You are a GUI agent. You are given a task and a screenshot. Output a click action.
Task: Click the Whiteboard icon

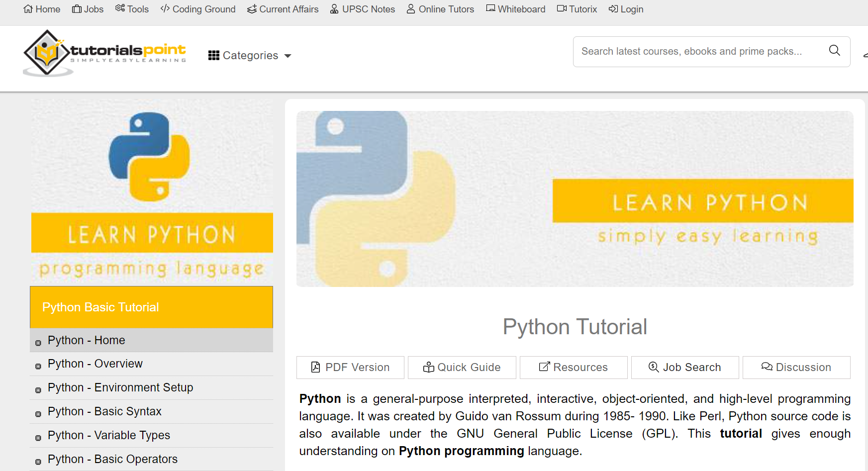tap(490, 8)
